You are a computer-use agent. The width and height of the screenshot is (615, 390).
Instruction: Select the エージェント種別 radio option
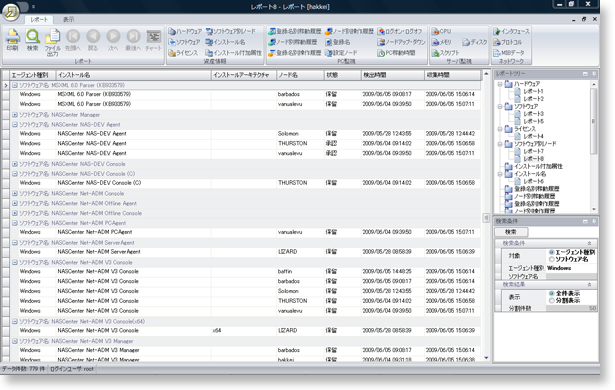[x=551, y=252]
